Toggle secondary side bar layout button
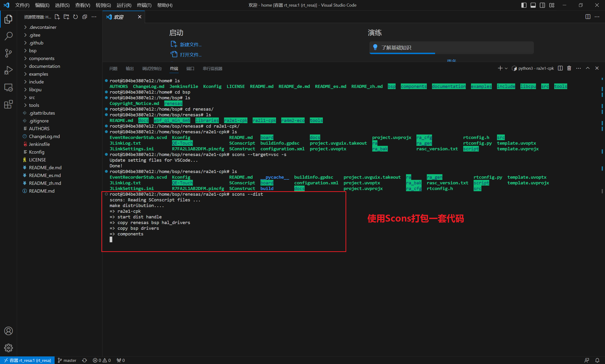The image size is (605, 364). 542,5
